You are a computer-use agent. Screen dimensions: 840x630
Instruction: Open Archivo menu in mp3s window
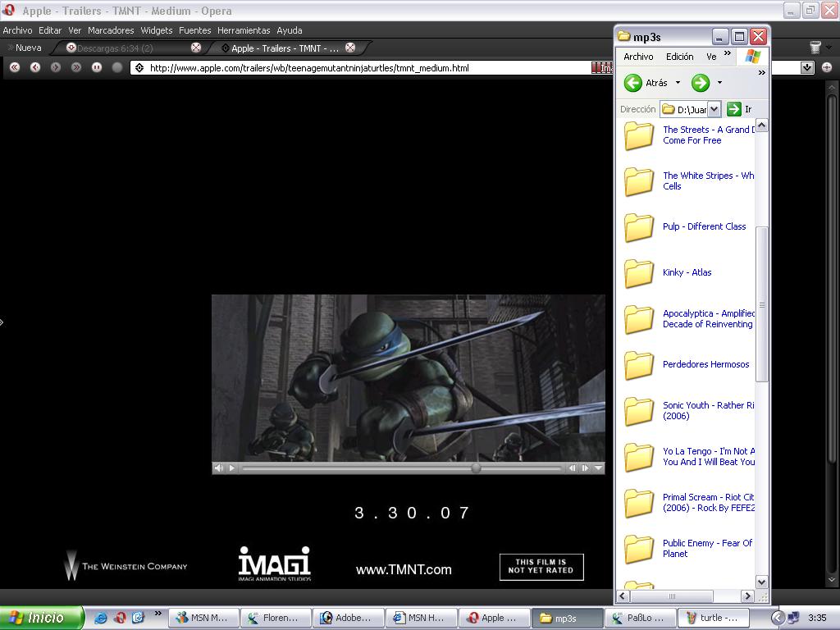pyautogui.click(x=638, y=57)
